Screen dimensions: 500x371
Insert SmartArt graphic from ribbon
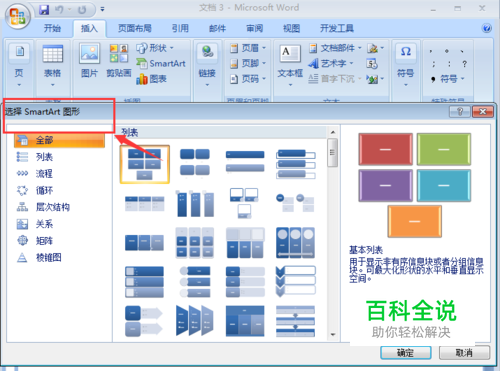[x=161, y=63]
